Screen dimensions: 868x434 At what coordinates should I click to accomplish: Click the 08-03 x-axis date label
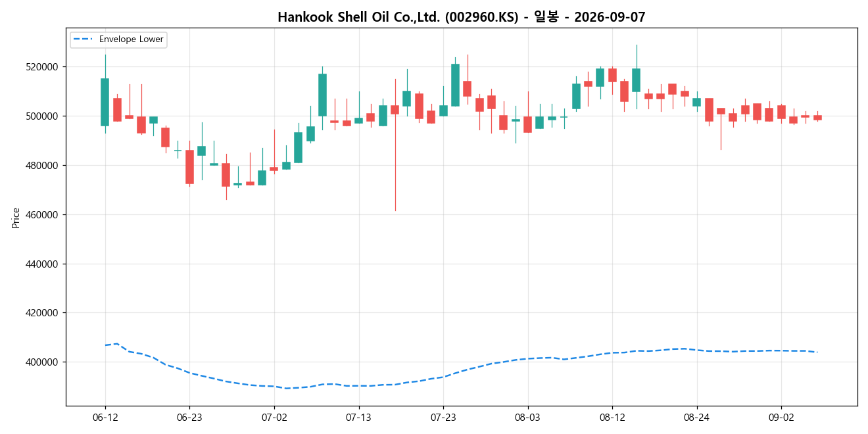[527, 417]
